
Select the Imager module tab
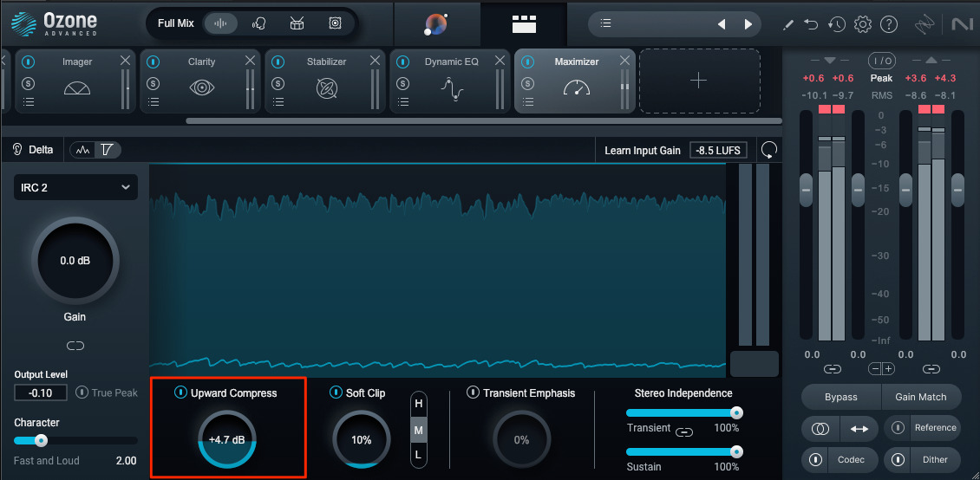point(75,81)
